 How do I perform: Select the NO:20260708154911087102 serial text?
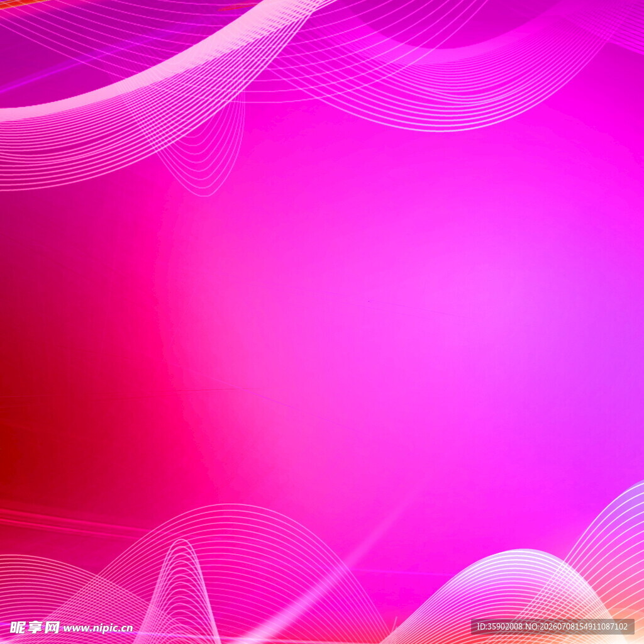click(x=577, y=626)
